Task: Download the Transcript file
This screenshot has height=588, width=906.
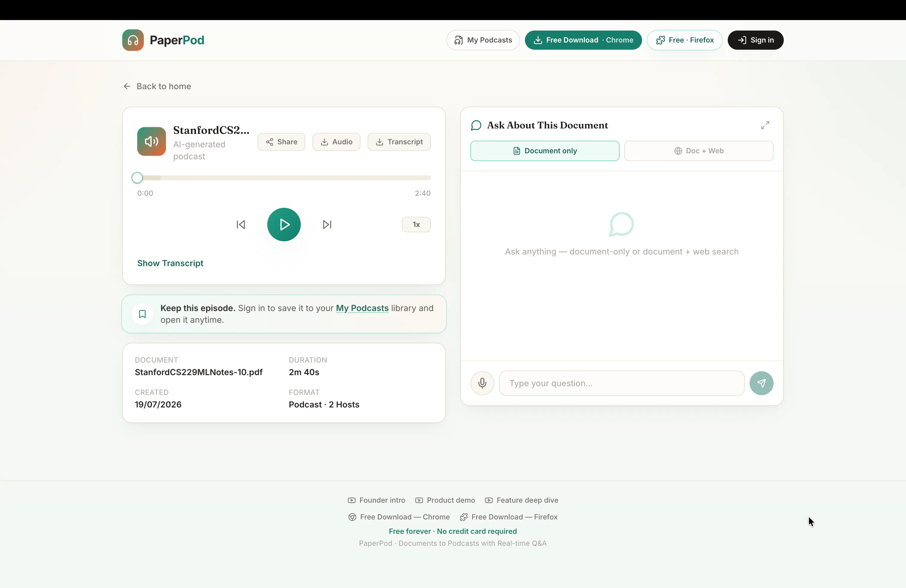Action: pyautogui.click(x=399, y=142)
